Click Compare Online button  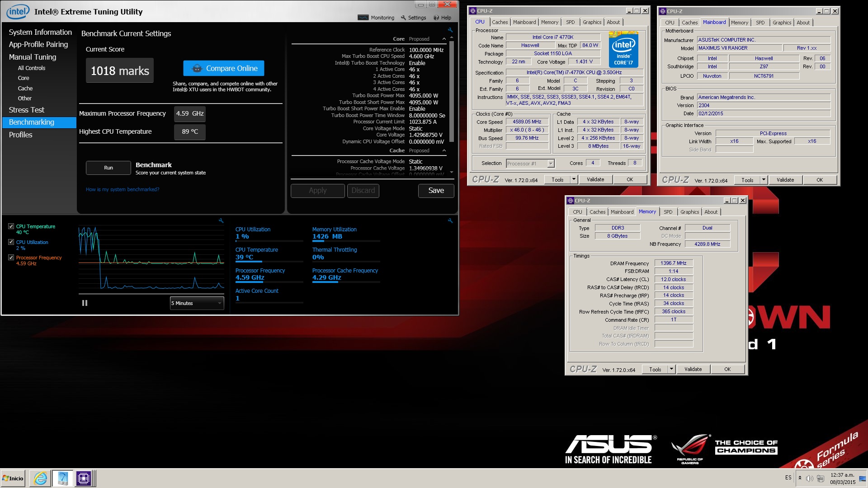pos(224,68)
